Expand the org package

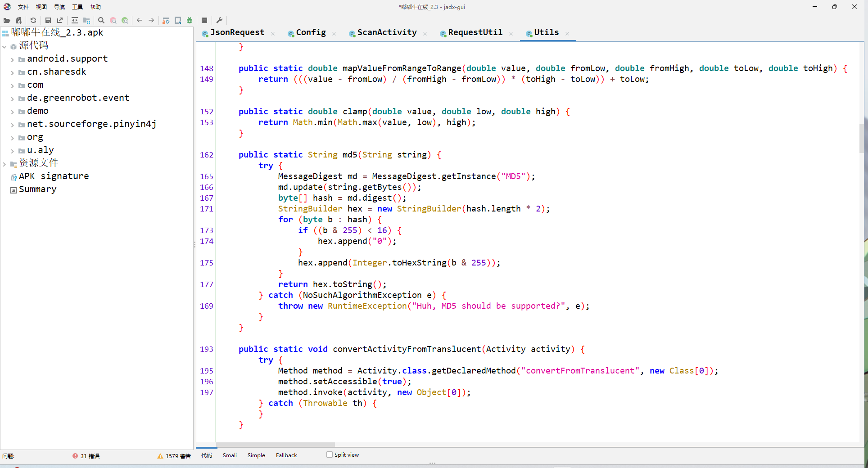13,138
